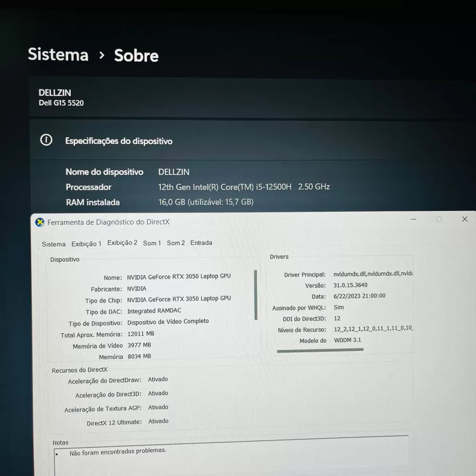Image resolution: width=476 pixels, height=476 pixels.
Task: Close the Ferramenta de Diagnóstico do DirectX window
Action: (465, 219)
